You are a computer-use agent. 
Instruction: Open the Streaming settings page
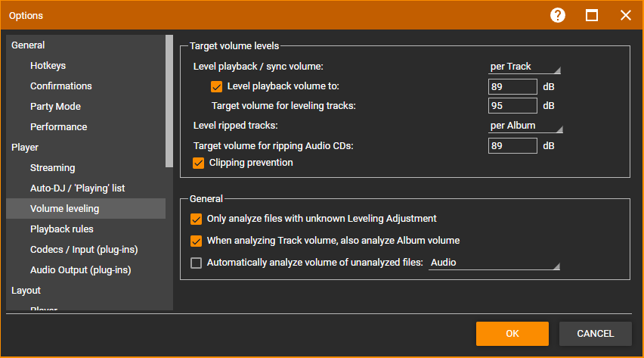tap(52, 168)
